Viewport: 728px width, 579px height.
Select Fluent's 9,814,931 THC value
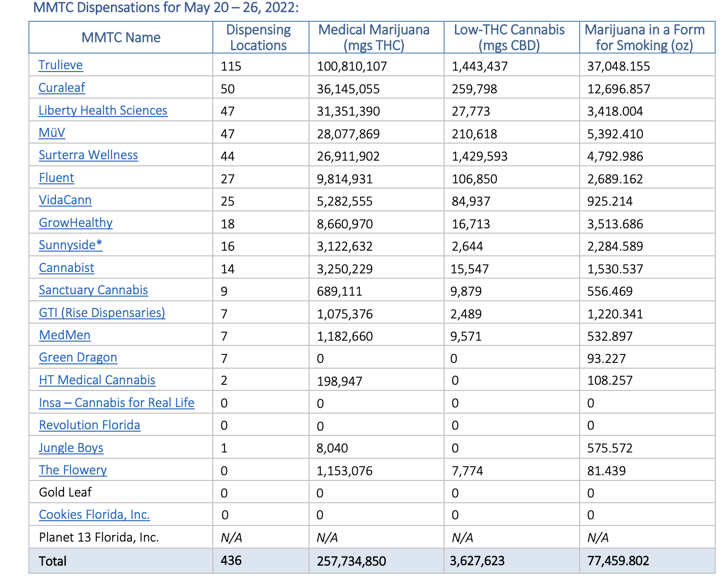coord(345,179)
